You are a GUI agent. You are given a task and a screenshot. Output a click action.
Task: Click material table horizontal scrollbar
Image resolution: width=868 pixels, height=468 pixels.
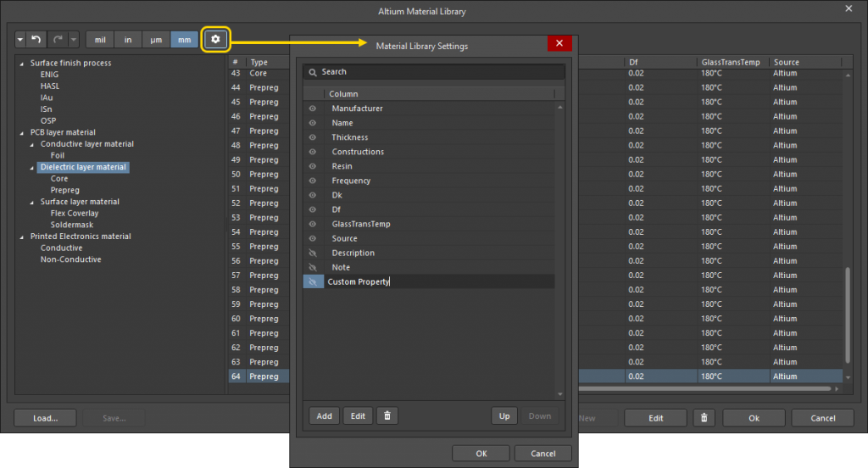pos(704,389)
